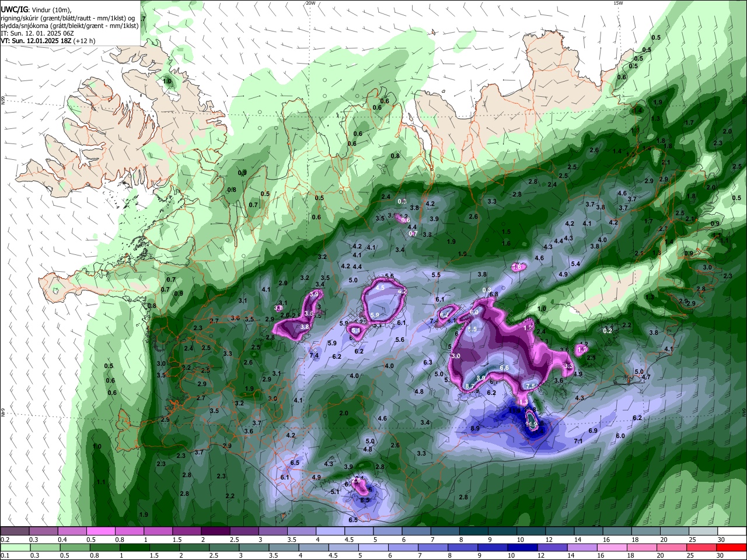Click the '5.4' precipitation value on the map
Screen dimensions: 747x560
click(x=575, y=264)
